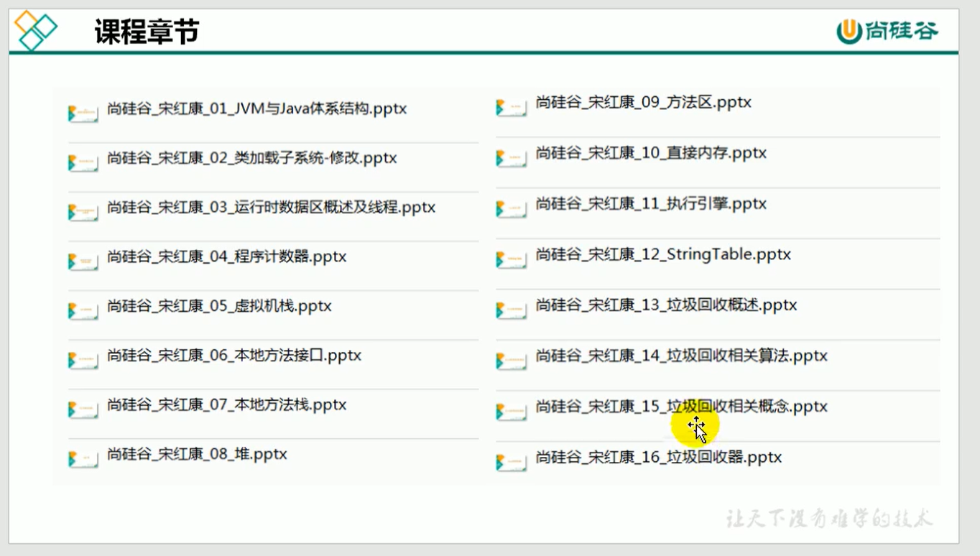Click the pptx icon for 16_垃圾回收器
Screen dimensions: 980x556
pyautogui.click(x=512, y=462)
